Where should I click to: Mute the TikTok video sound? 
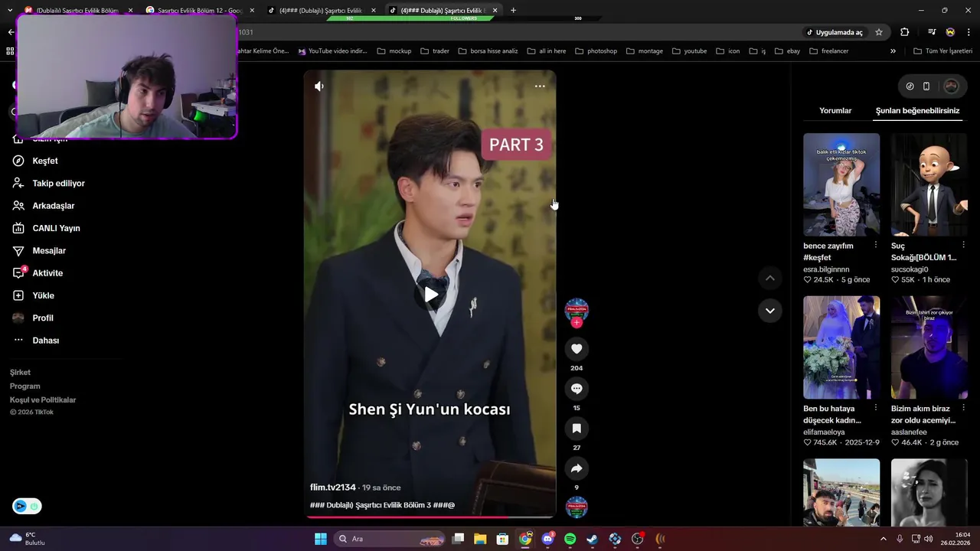319,86
